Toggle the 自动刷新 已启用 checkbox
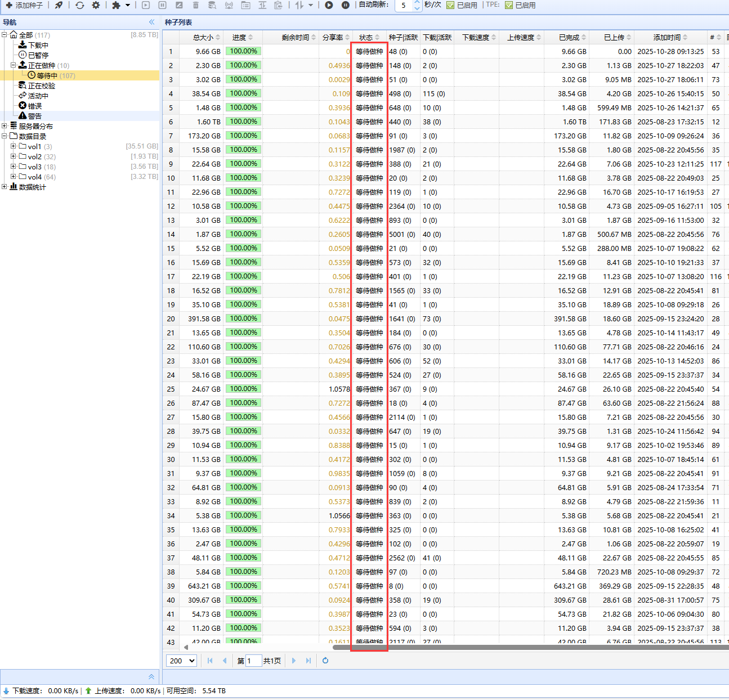The image size is (729, 700). (x=450, y=5)
